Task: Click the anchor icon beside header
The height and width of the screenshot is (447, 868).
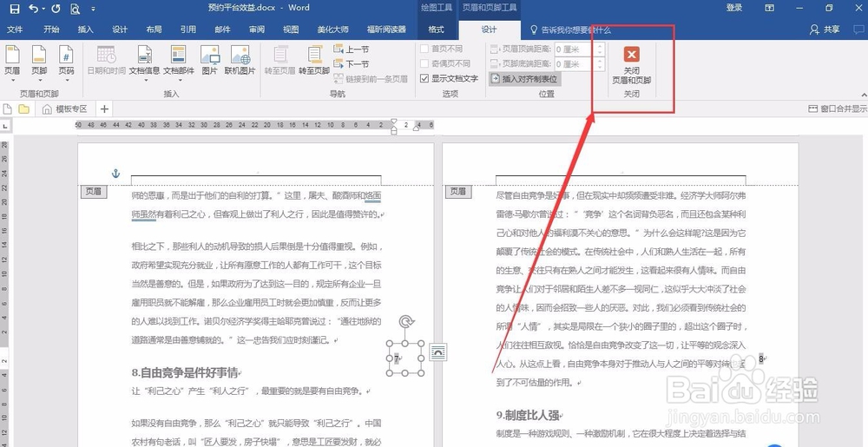Action: (x=115, y=174)
